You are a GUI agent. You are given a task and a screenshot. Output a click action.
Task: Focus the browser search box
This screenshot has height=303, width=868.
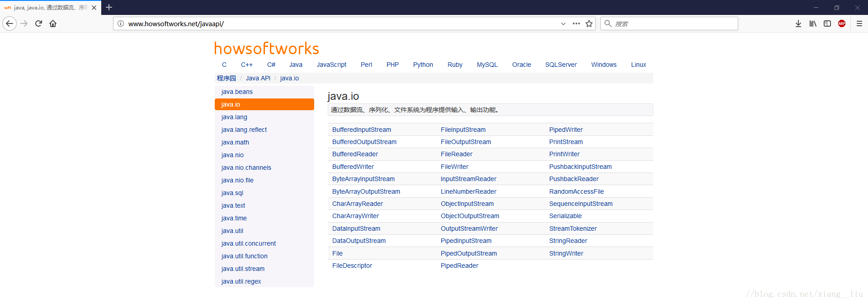(669, 23)
